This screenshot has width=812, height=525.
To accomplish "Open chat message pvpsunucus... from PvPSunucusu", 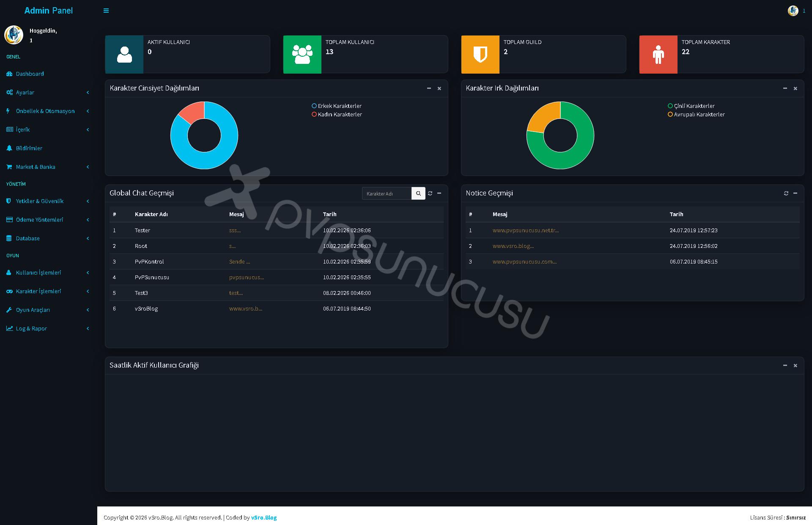I will pos(247,278).
